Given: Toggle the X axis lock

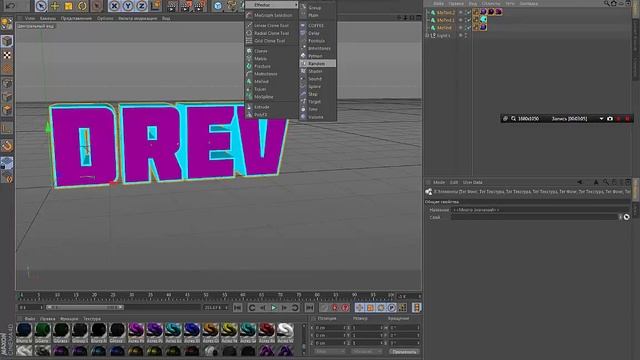Looking at the screenshot, I should click(114, 6).
